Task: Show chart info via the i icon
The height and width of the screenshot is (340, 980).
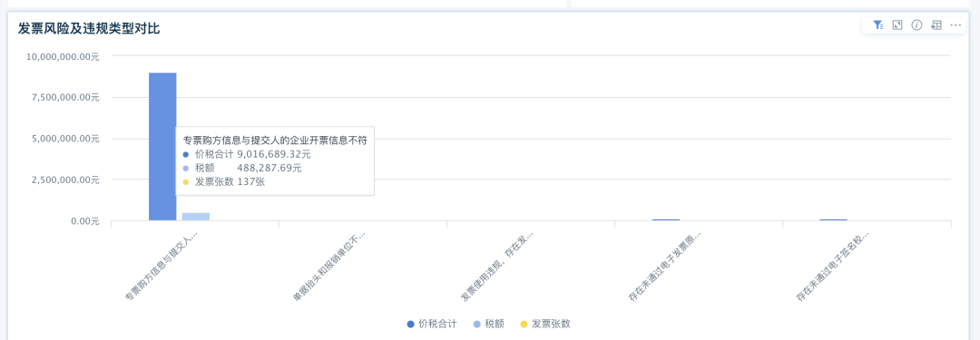Action: pyautogui.click(x=916, y=25)
